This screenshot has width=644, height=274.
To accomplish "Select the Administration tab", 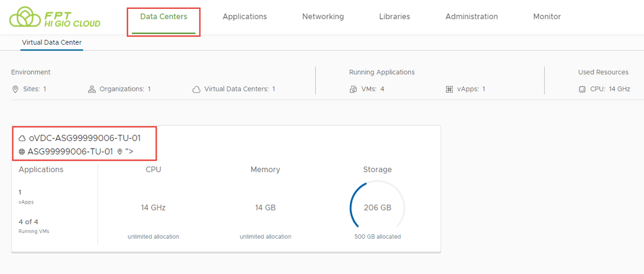I will 471,16.
